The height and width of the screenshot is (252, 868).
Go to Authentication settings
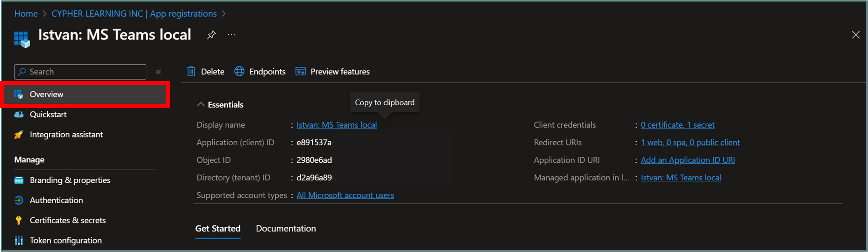(x=56, y=200)
